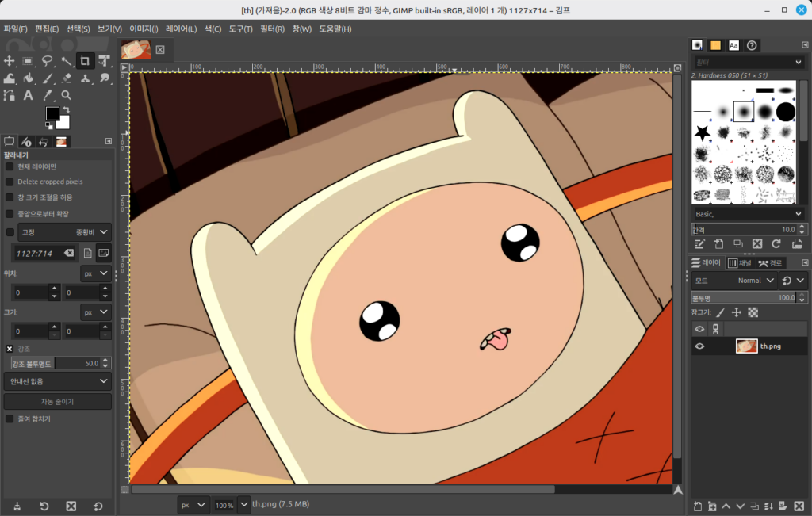Open the 필터(R) menu

[x=272, y=29]
